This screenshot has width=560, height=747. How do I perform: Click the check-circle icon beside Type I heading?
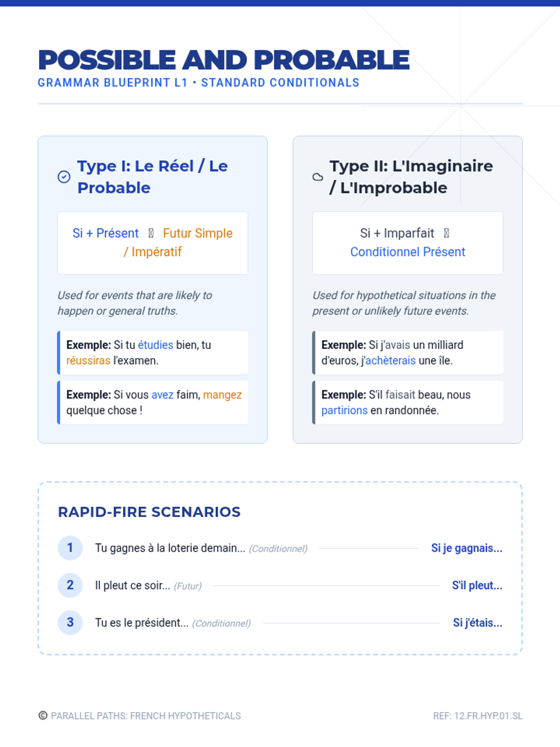click(x=64, y=177)
